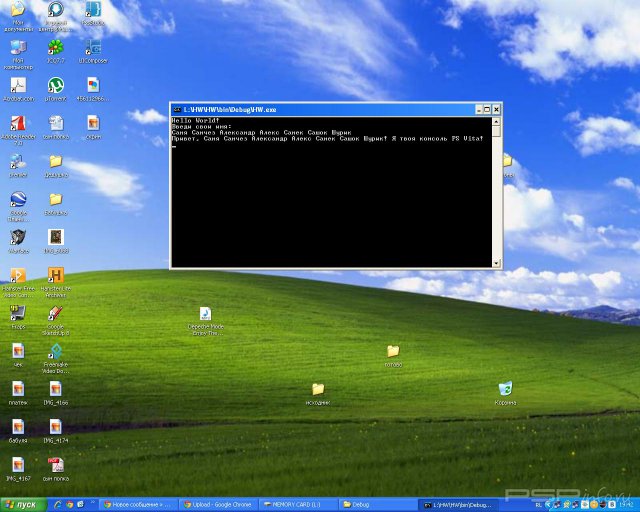This screenshot has width=640, height=512.
Task: Launch Fraps from the desktop
Action: click(x=18, y=313)
